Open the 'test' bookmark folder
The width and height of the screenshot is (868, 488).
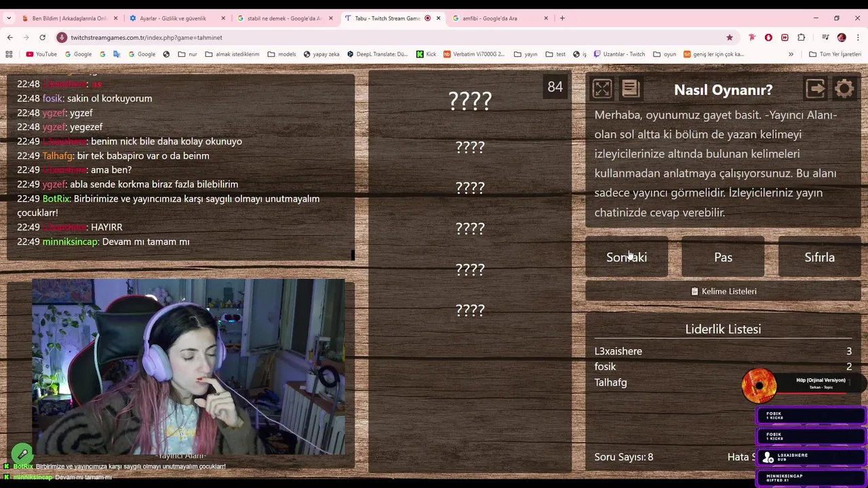click(555, 54)
